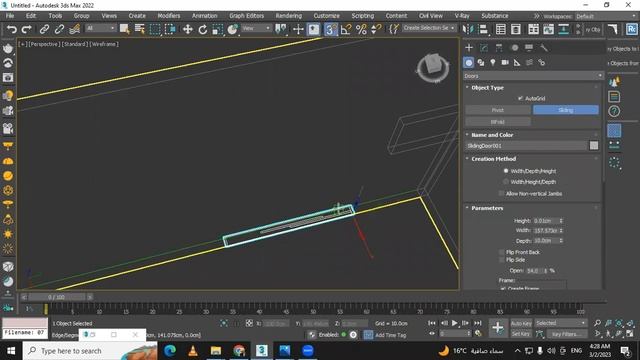Collapse the Name and Color rollout

tap(492, 135)
